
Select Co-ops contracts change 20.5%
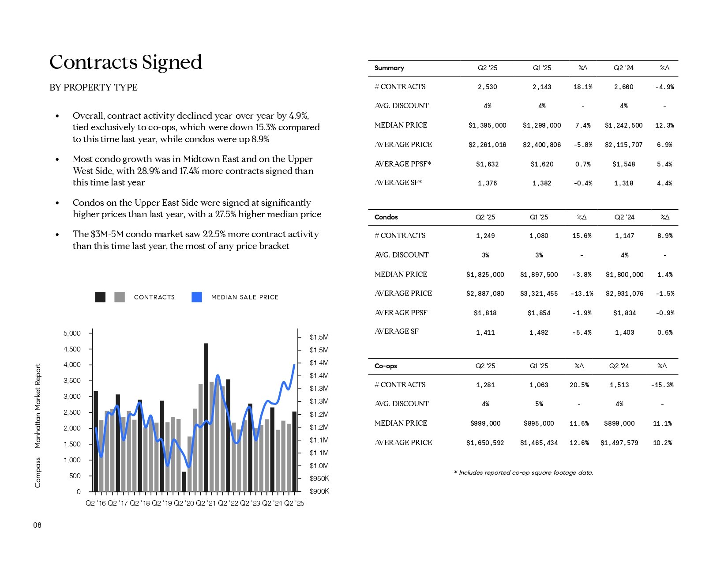click(x=579, y=385)
